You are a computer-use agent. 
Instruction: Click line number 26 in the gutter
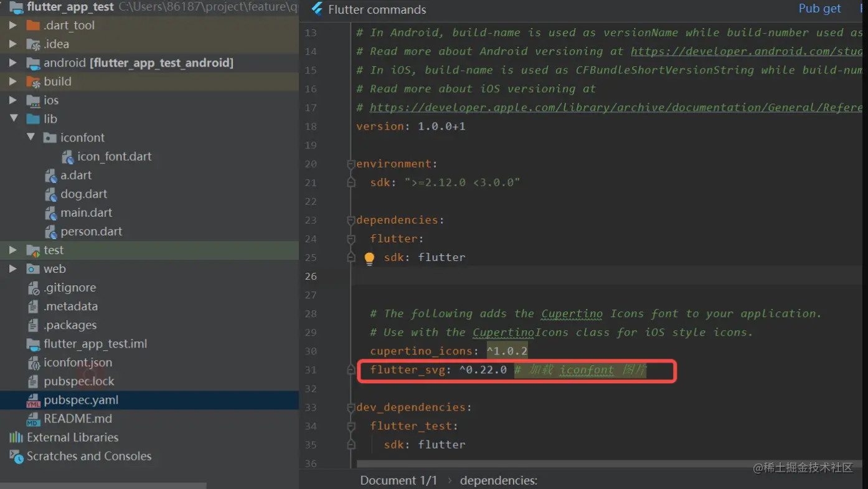[x=311, y=276]
